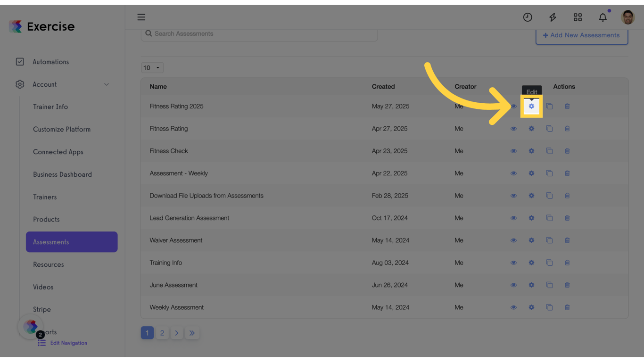Screen dimensions: 644x362
Task: Delete the Fitness Rating 2025 assessment
Action: tap(567, 107)
